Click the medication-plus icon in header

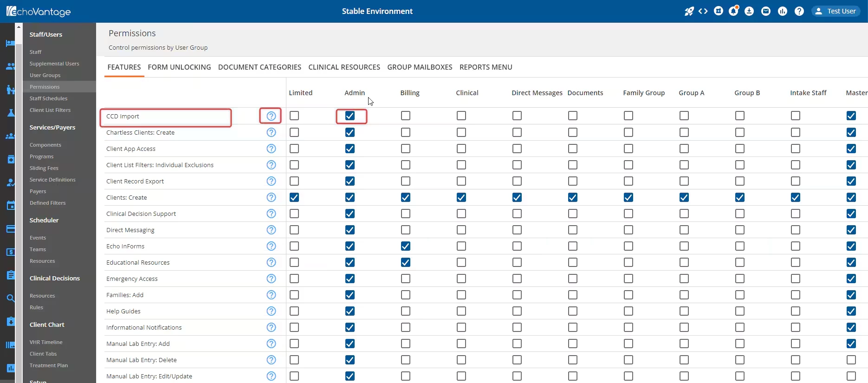point(719,11)
